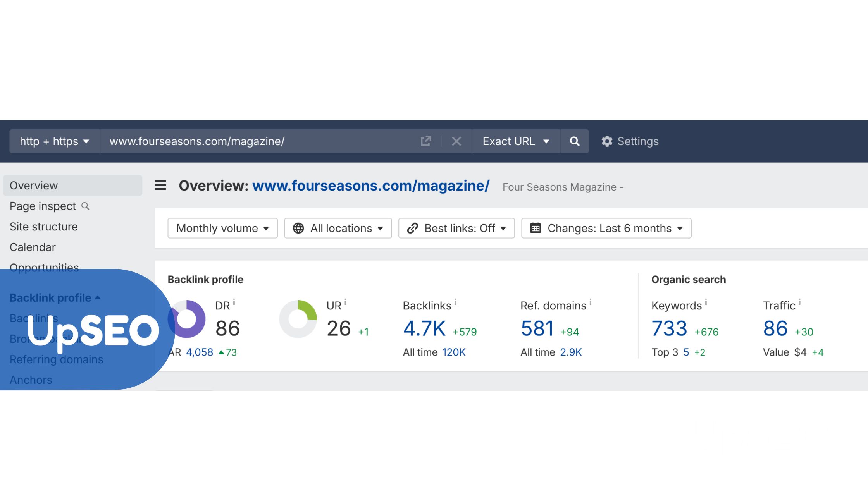The height and width of the screenshot is (488, 868).
Task: Click the Page inspect magnifier icon
Action: tap(85, 206)
